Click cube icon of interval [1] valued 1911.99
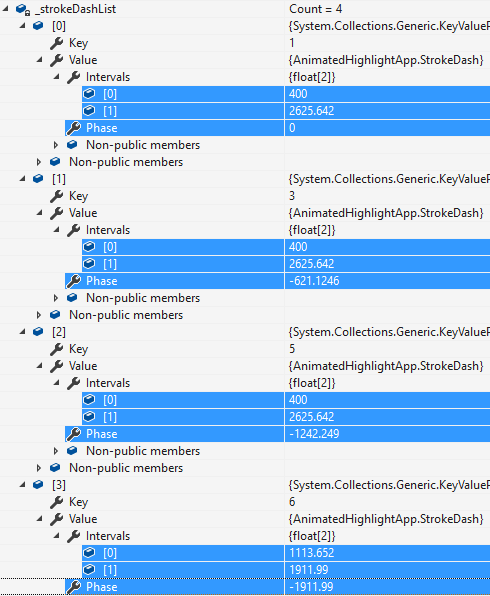Viewport: 490px width, 596px height. pyautogui.click(x=89, y=570)
